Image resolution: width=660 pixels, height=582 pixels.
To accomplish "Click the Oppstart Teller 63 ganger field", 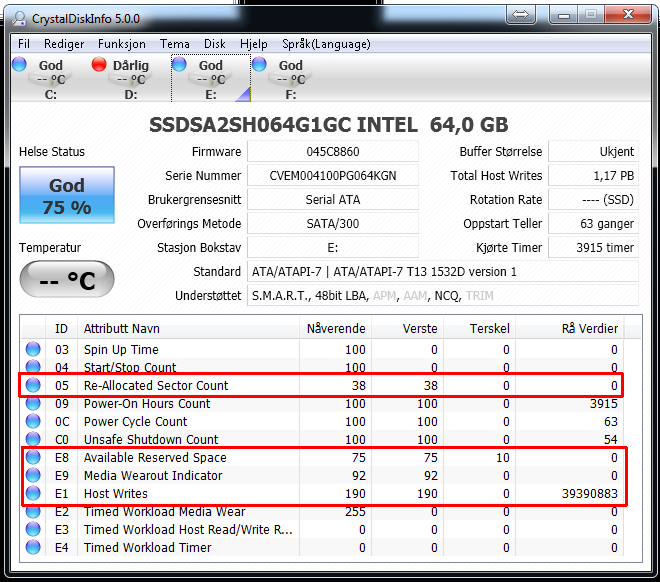I will click(593, 223).
